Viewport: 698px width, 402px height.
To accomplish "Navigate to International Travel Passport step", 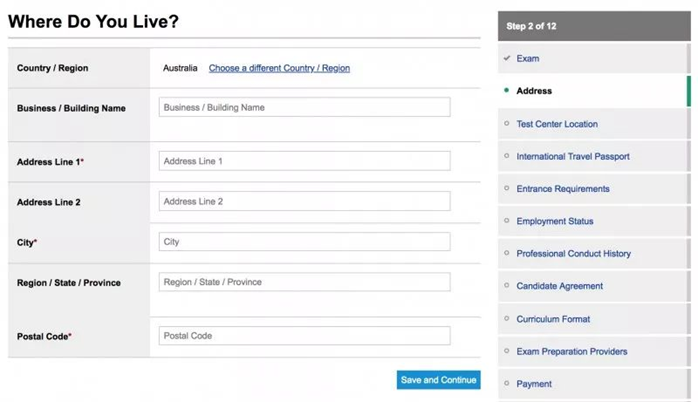I will pos(573,156).
